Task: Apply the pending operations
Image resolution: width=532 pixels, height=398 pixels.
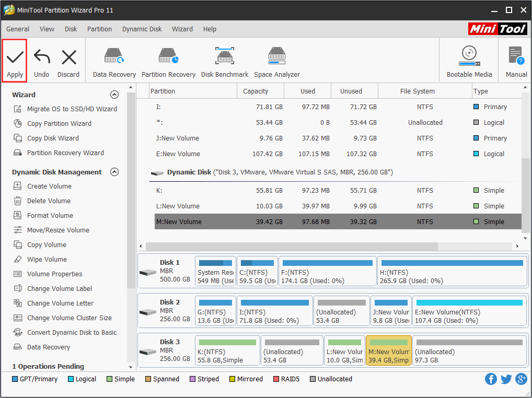Action: click(15, 61)
